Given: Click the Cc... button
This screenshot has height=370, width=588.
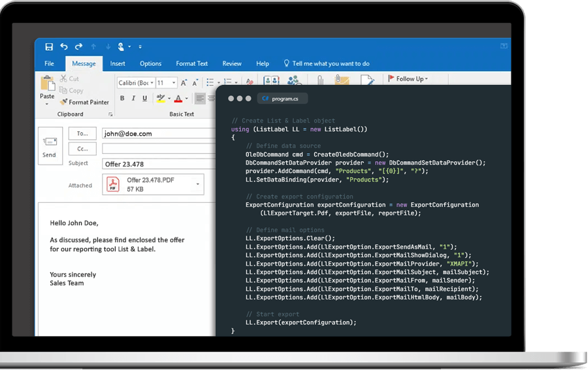Looking at the screenshot, I should [x=82, y=149].
